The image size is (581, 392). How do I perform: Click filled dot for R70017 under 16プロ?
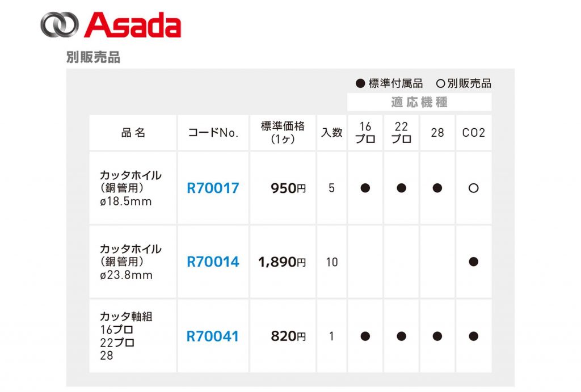[x=365, y=188]
